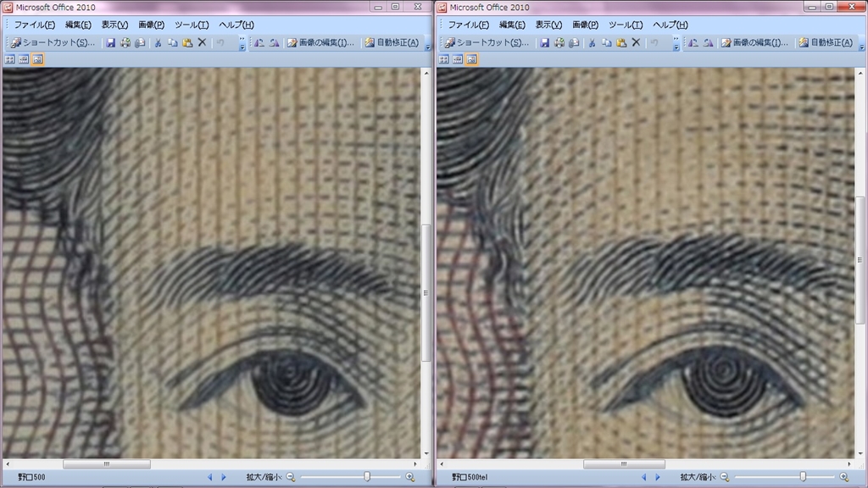Print picture using printer icon, right window
The image size is (868, 488).
pyautogui.click(x=559, y=42)
